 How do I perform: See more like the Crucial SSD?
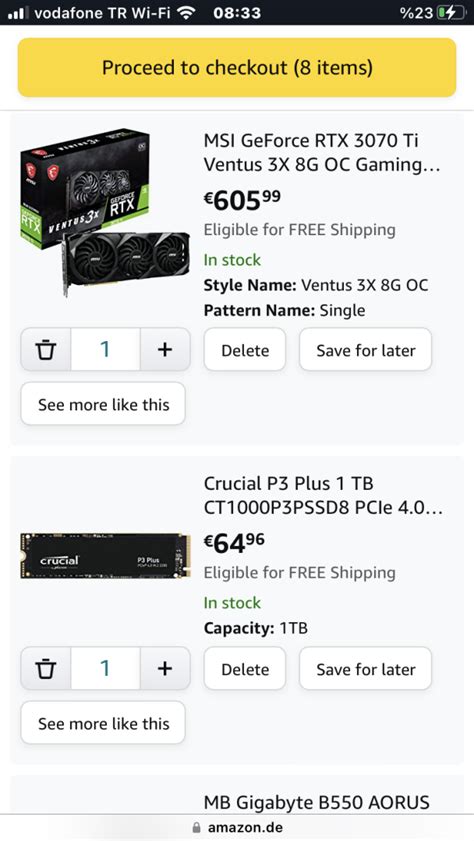103,723
